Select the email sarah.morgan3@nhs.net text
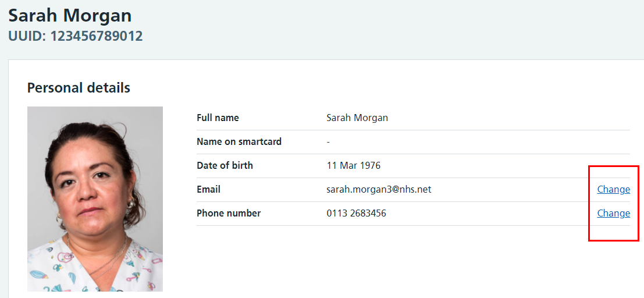The image size is (644, 298). (x=379, y=190)
